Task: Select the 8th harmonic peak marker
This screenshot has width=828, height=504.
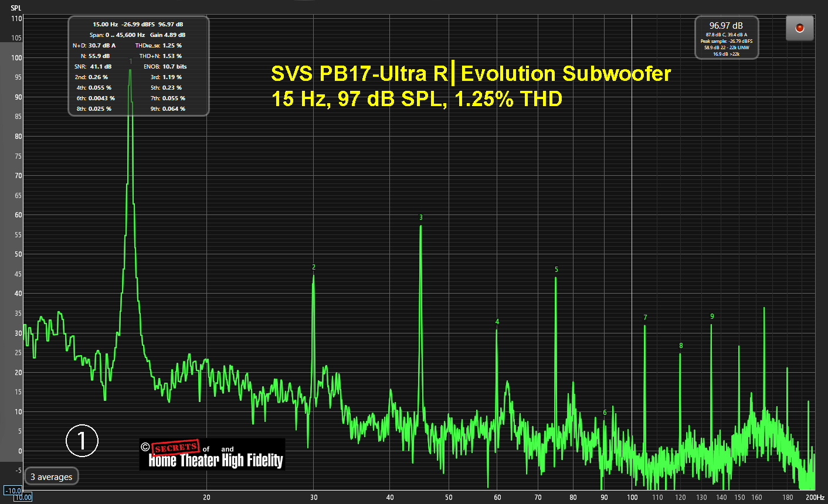Action: coord(681,346)
